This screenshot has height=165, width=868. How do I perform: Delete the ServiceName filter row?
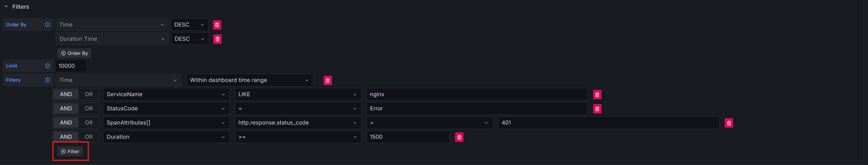(597, 95)
